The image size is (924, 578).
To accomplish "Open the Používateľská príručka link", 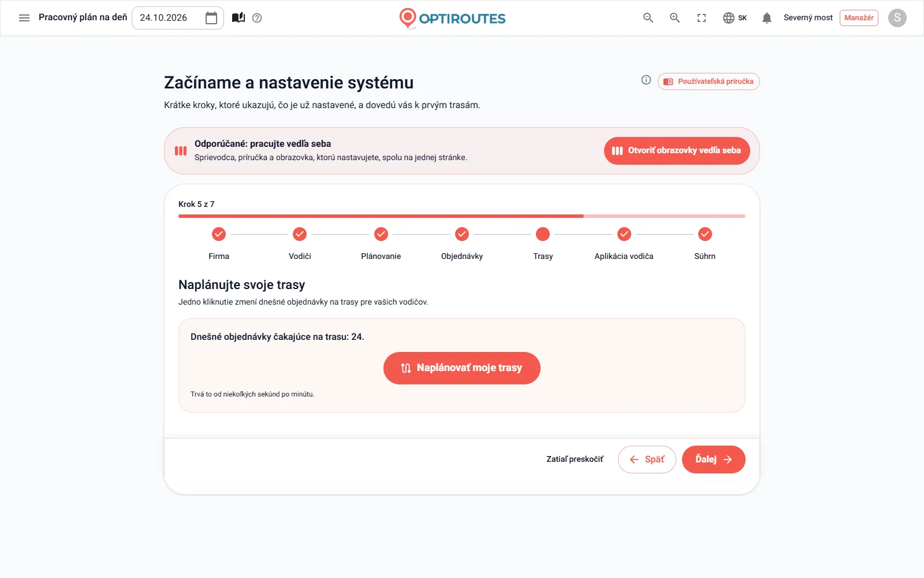I will (709, 81).
